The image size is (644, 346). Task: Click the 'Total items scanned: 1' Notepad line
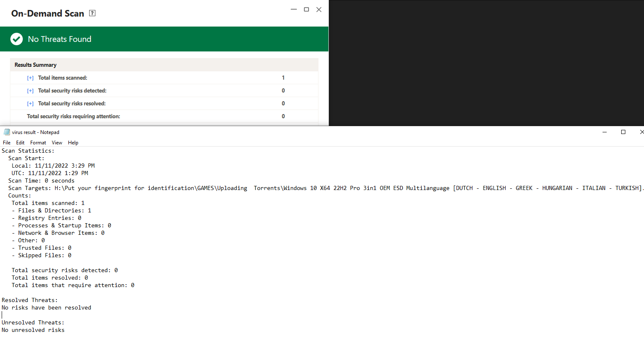(48, 203)
